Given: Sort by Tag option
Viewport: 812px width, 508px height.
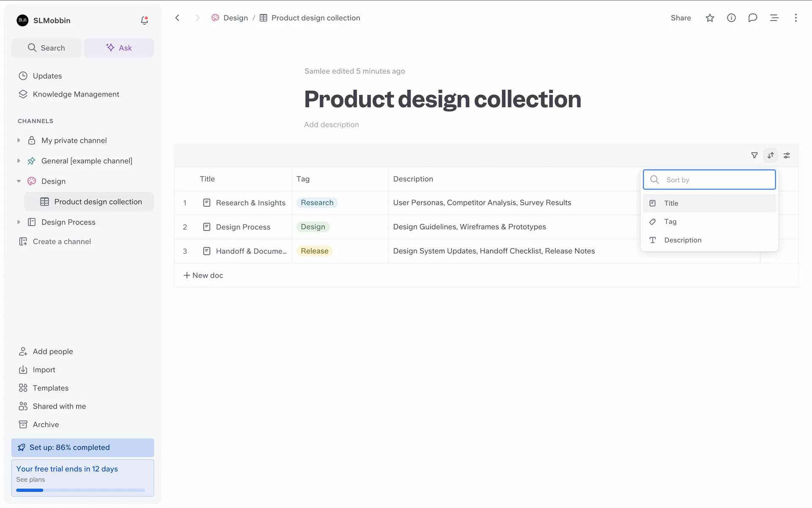Looking at the screenshot, I should [670, 221].
